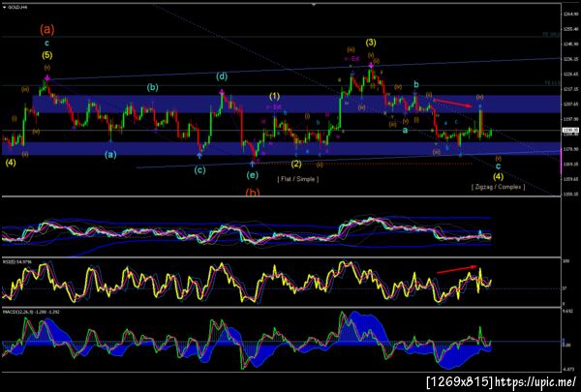Select the cyan c label above right (4)

tap(499, 166)
